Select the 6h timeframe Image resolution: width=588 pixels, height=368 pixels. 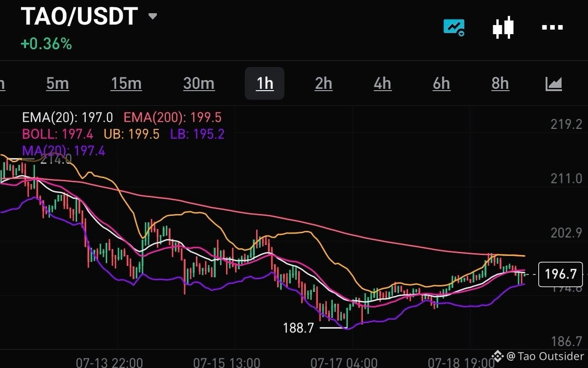tap(441, 84)
